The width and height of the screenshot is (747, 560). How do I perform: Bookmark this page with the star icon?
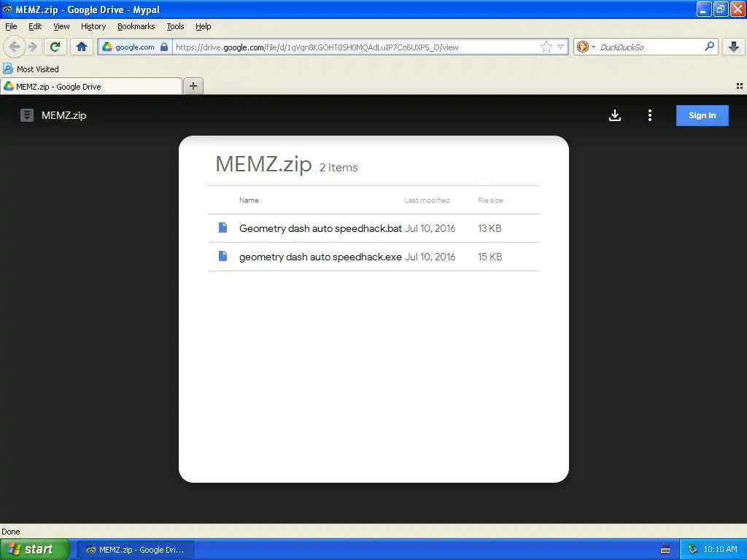pos(546,47)
